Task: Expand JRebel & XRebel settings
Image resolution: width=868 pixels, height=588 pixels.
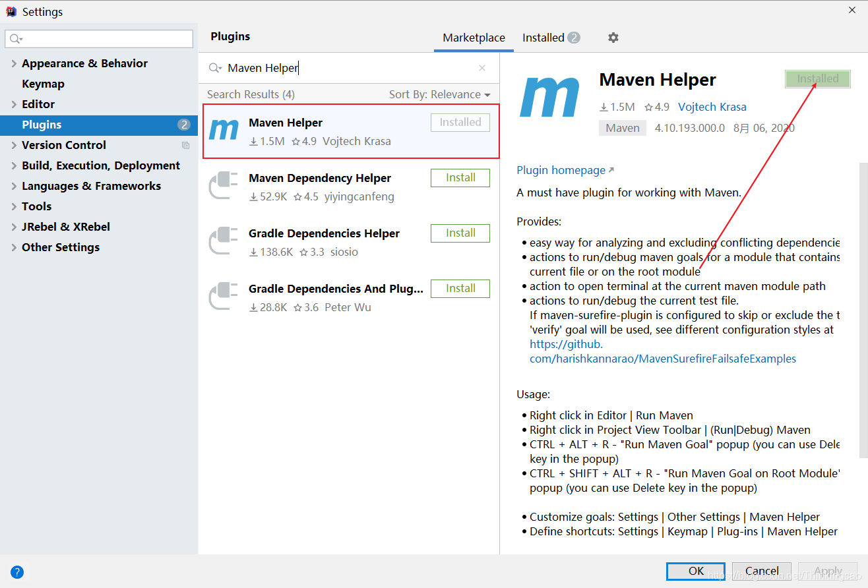Action: click(14, 227)
